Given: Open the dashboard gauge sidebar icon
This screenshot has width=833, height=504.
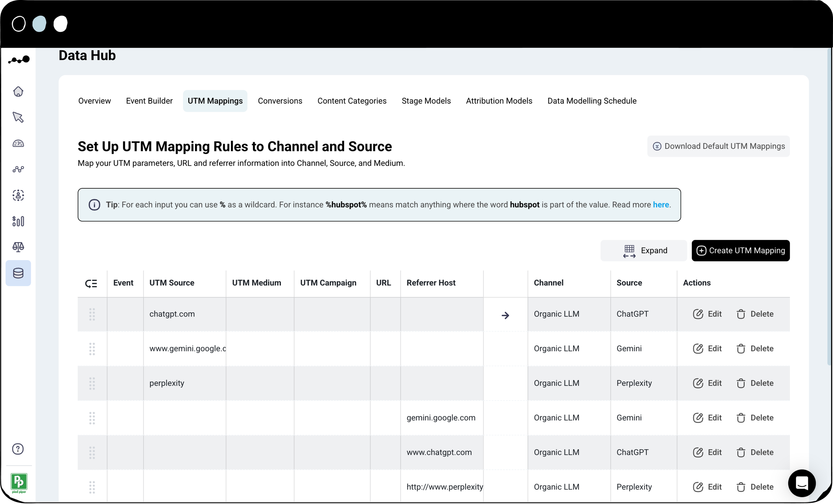Looking at the screenshot, I should [x=18, y=143].
